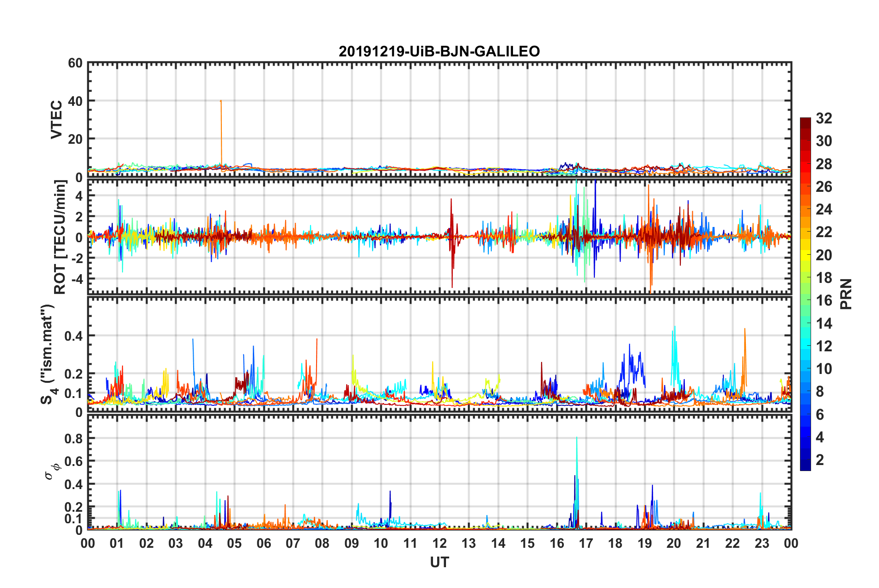This screenshot has width=879, height=588.
Task: Click the UT axis tick label 23
Action: (x=762, y=543)
